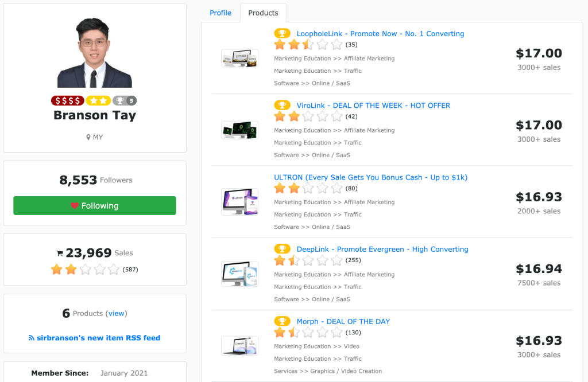Click the trophy badge beside DeepLink title
The width and height of the screenshot is (588, 382).
click(282, 249)
